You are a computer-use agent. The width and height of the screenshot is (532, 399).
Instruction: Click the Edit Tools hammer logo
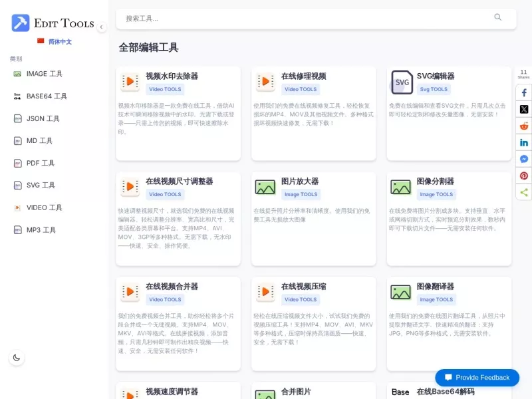pos(21,23)
